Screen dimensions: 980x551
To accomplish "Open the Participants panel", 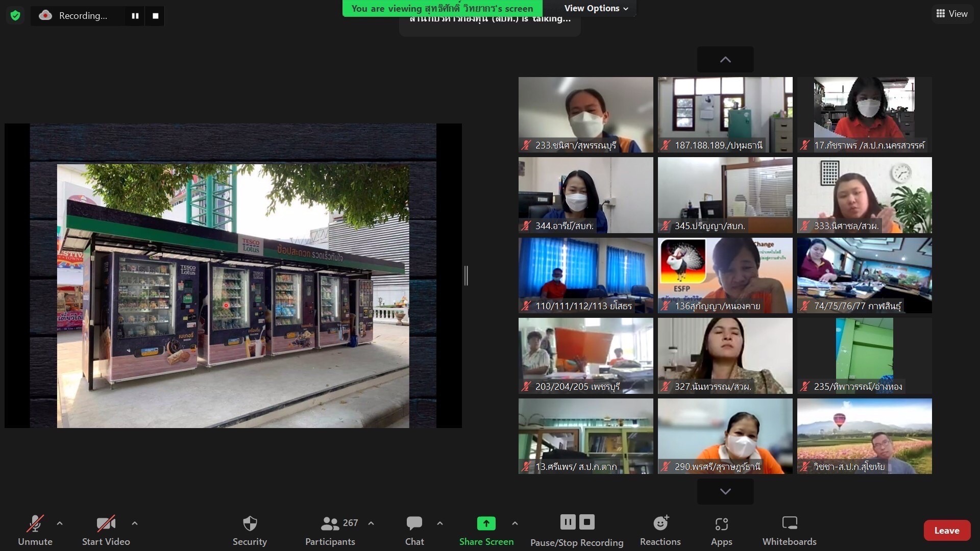I will coord(330,530).
